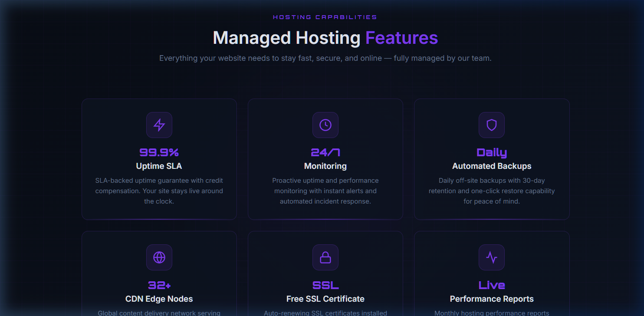Image resolution: width=644 pixels, height=316 pixels.
Task: Click the 'Monthly hosting performance reports' description
Action: [x=492, y=313]
